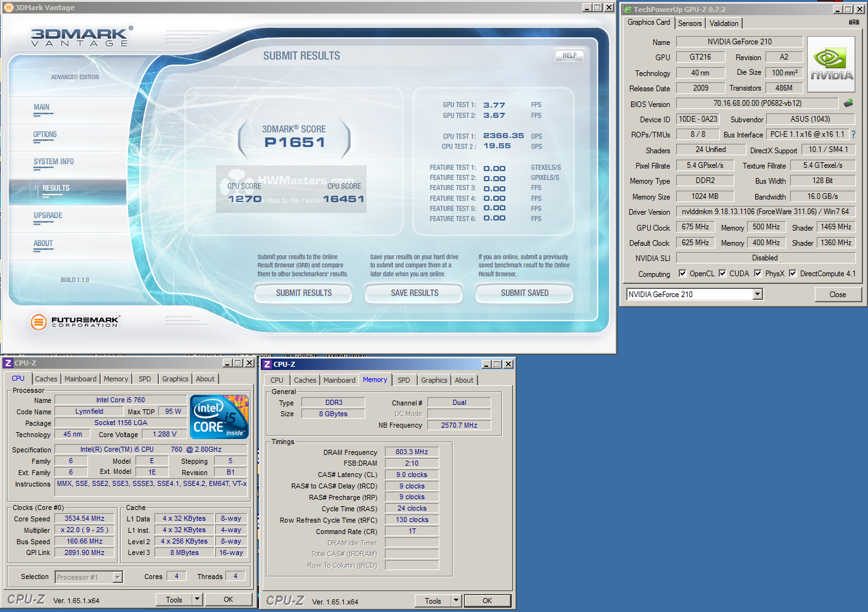The height and width of the screenshot is (612, 868).
Task: Click the NB Frequency 2570.7 MHz value
Action: 459,425
